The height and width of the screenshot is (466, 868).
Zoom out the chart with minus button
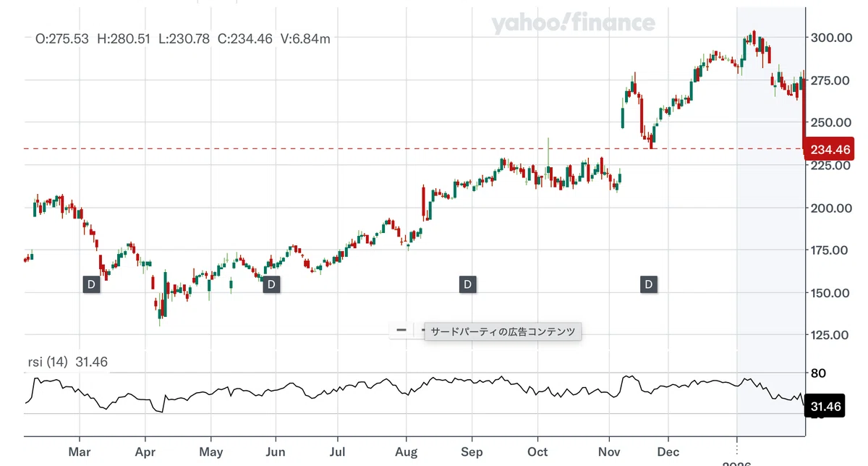[x=401, y=330]
